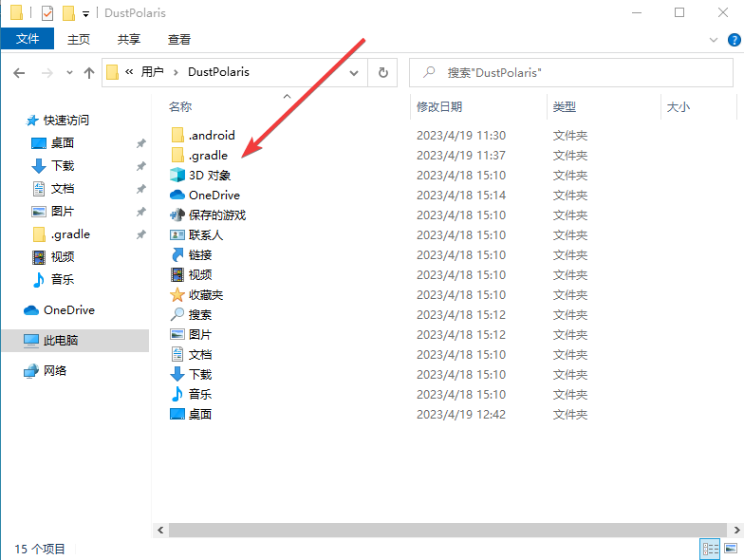
Task: Select 桌面 in navigation pane
Action: 63,142
